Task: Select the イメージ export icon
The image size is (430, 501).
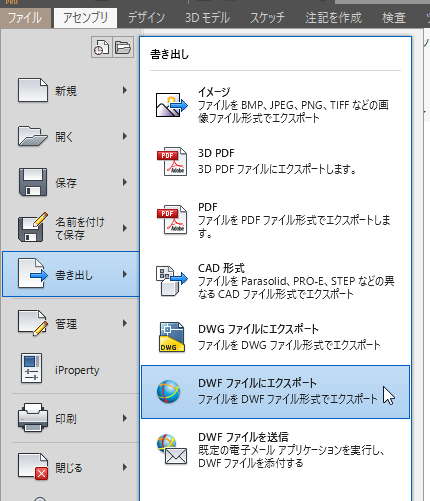Action: pos(172,105)
